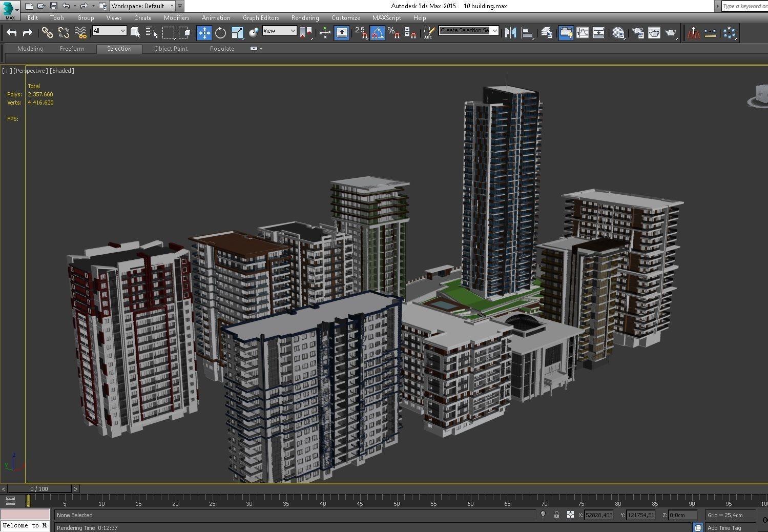
Task: Toggle the Select and Move tool
Action: tap(204, 33)
